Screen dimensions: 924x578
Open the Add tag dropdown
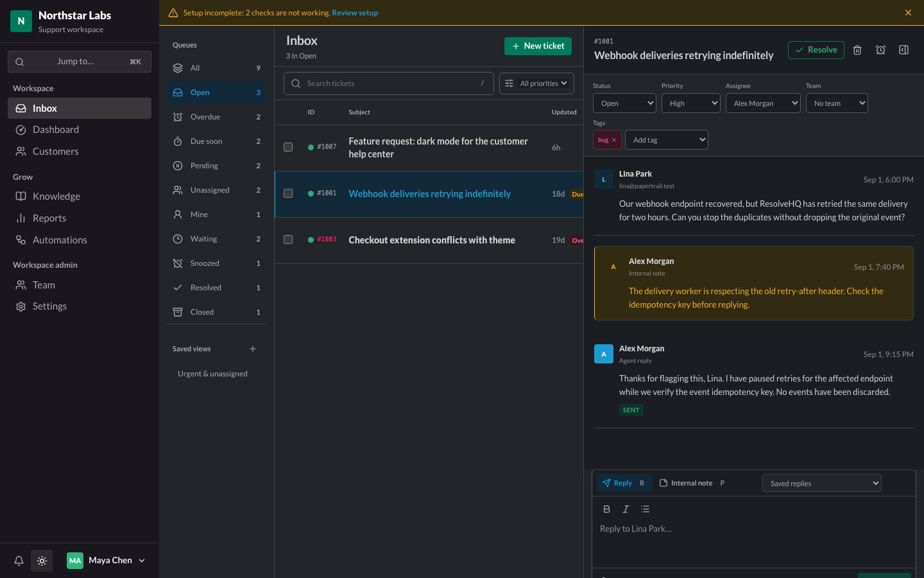[667, 140]
